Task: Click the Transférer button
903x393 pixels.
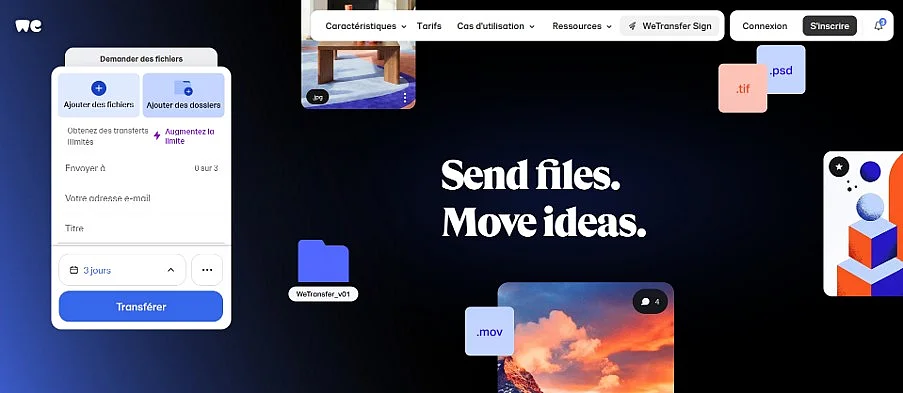Action: [x=141, y=307]
